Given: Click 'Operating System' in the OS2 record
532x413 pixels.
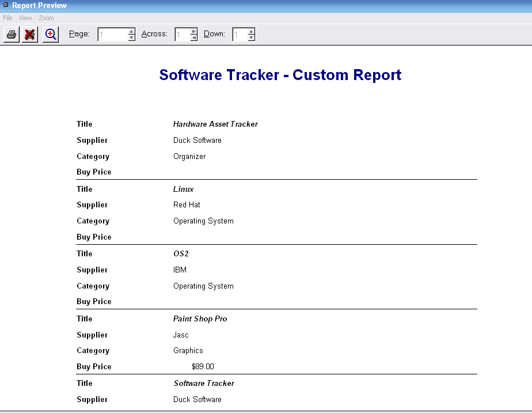Looking at the screenshot, I should coord(204,286).
